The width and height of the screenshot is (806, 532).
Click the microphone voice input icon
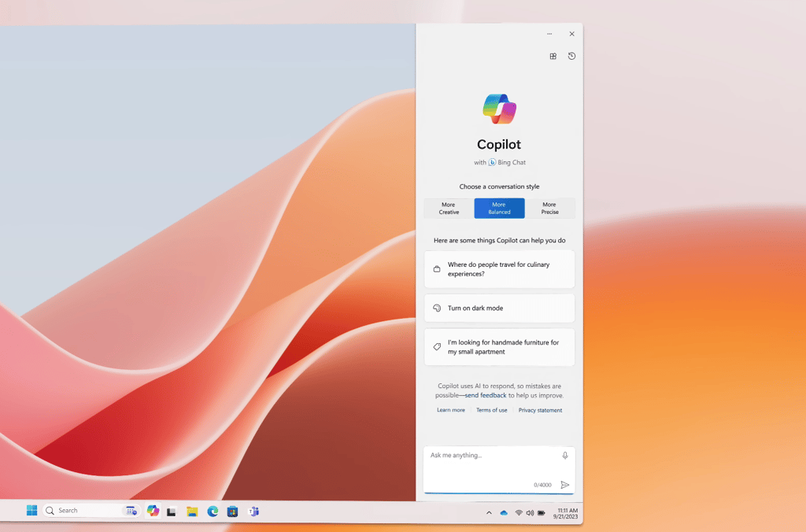565,456
